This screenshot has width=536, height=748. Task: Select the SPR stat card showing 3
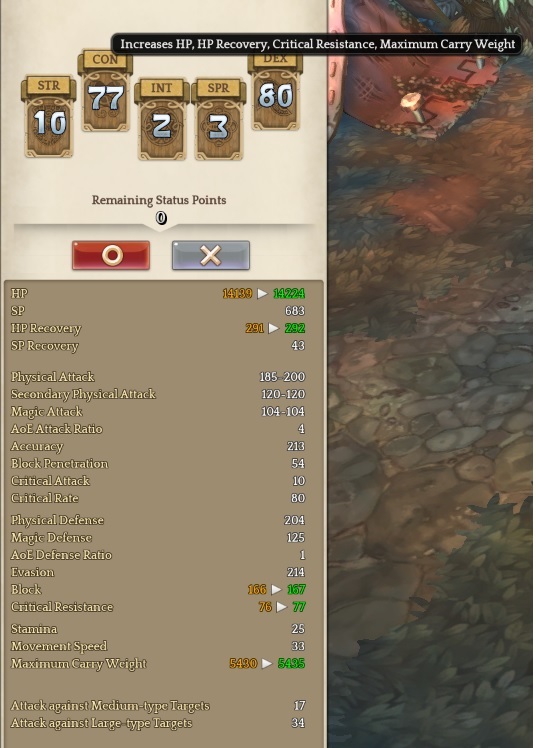218,119
